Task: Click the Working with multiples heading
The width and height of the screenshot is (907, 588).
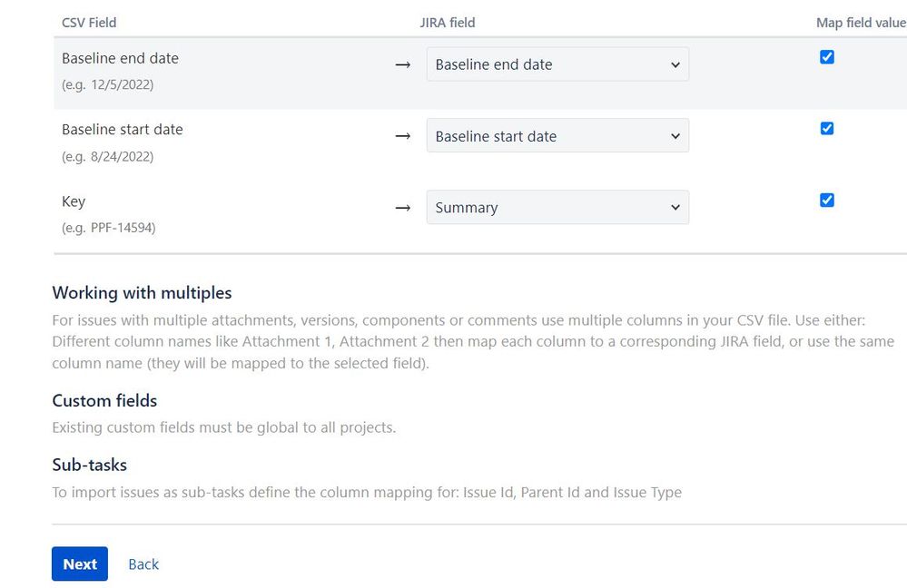Action: 142,293
